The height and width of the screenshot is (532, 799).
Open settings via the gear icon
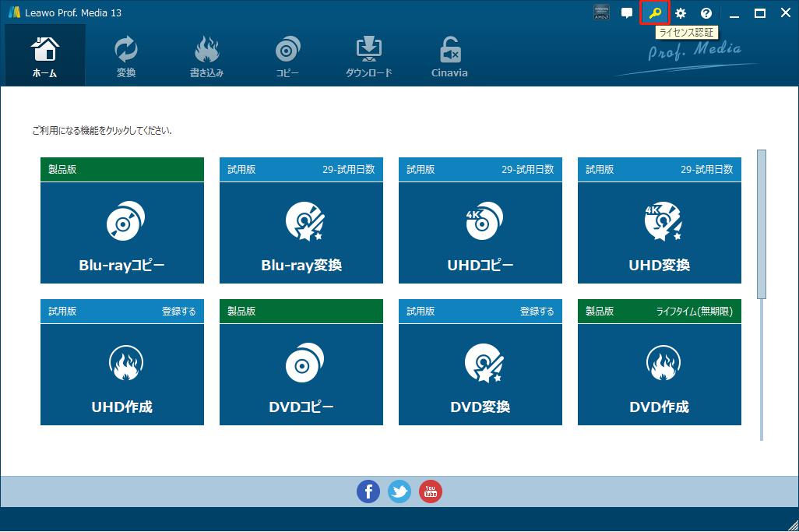[x=681, y=13]
